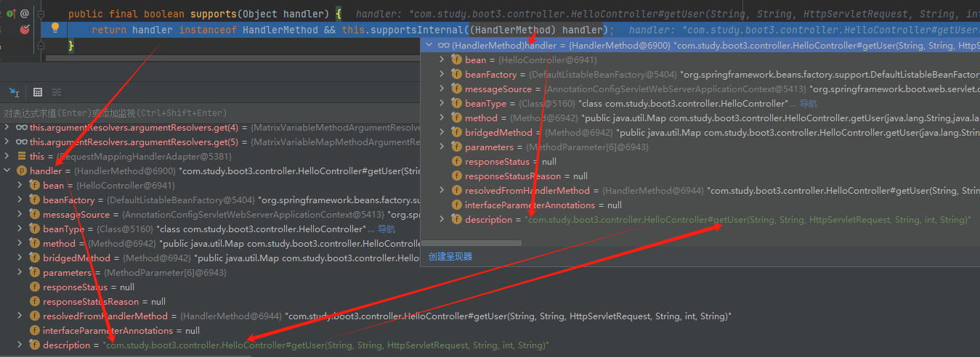Screen dimensions: 980x357
Task: Expand parameters row in Variables panel
Action: pyautogui.click(x=20, y=273)
